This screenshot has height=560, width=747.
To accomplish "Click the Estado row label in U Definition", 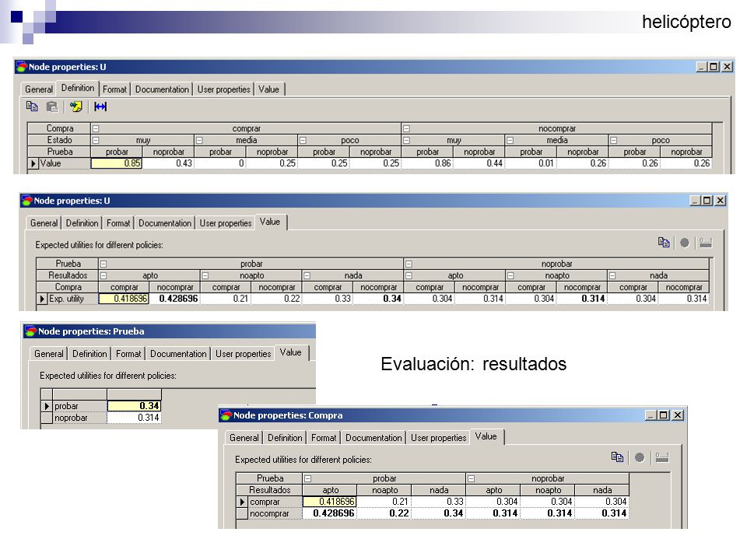I will [x=59, y=140].
